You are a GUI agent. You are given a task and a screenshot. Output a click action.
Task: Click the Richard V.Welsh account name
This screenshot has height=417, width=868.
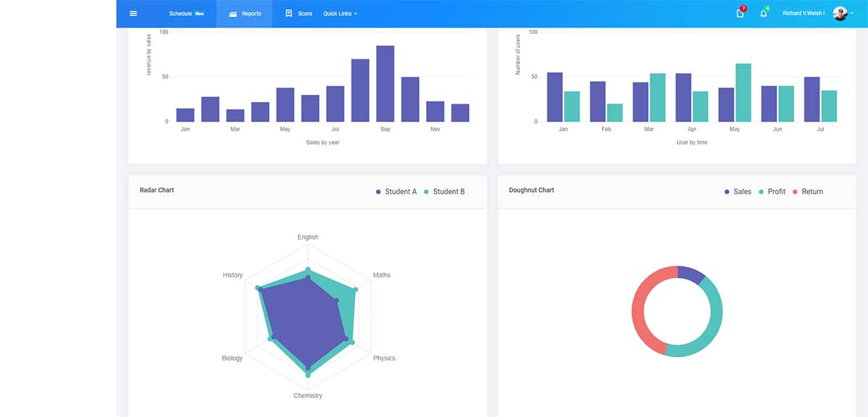click(804, 12)
